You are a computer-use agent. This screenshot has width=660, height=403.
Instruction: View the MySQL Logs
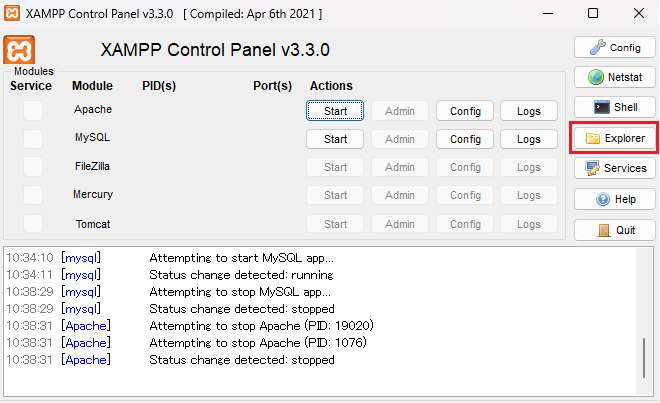click(529, 139)
